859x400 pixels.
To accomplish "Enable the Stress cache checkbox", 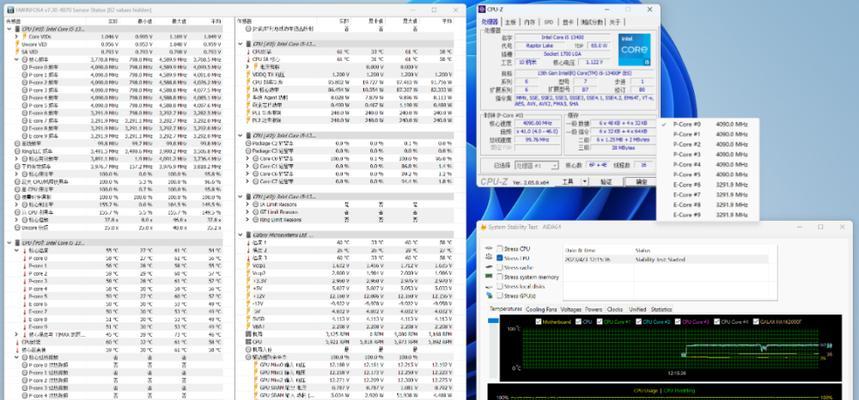I will click(500, 267).
